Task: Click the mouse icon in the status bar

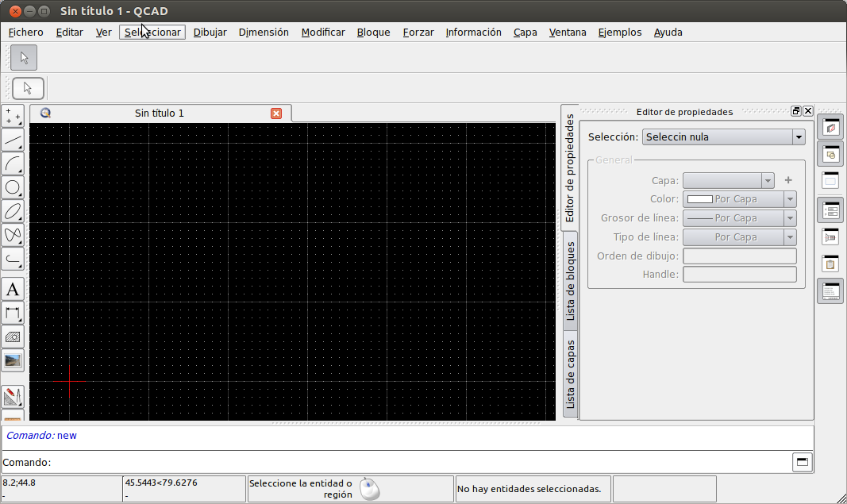Action: pos(370,489)
